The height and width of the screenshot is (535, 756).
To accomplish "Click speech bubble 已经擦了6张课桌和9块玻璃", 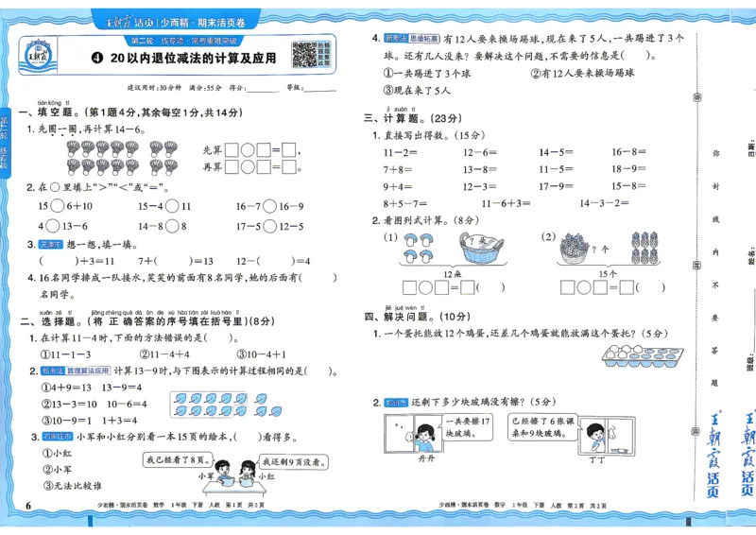I will (x=542, y=427).
